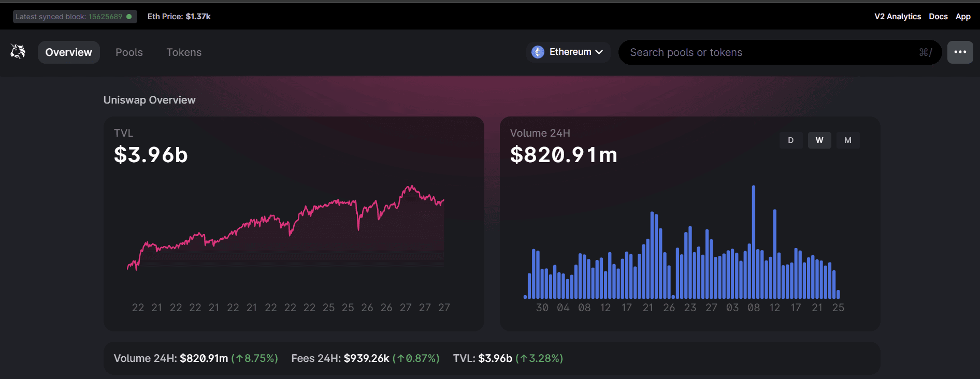The height and width of the screenshot is (379, 980).
Task: Go to the Overview tab
Action: pyautogui.click(x=68, y=52)
